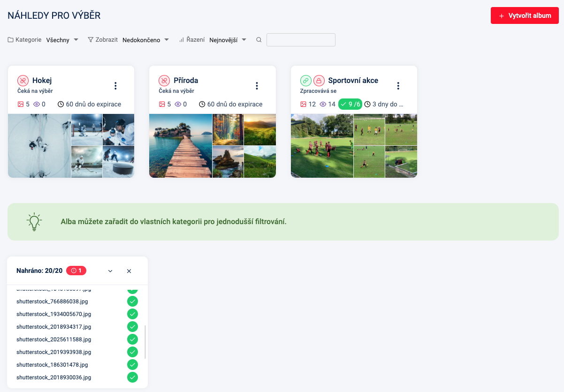Click the Zobrazit filter funnel icon
Viewport: 564px width, 392px height.
click(91, 40)
